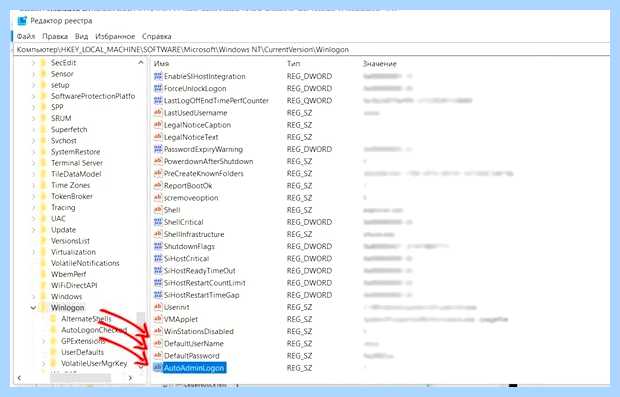Click the WinStationsDisabled string icon
This screenshot has width=620, height=397.
[x=158, y=331]
